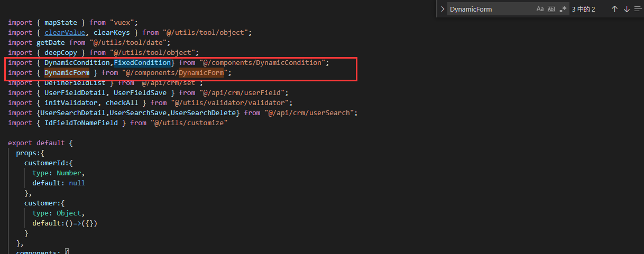Click the props:{ key
The height and width of the screenshot is (254, 644).
tap(30, 153)
